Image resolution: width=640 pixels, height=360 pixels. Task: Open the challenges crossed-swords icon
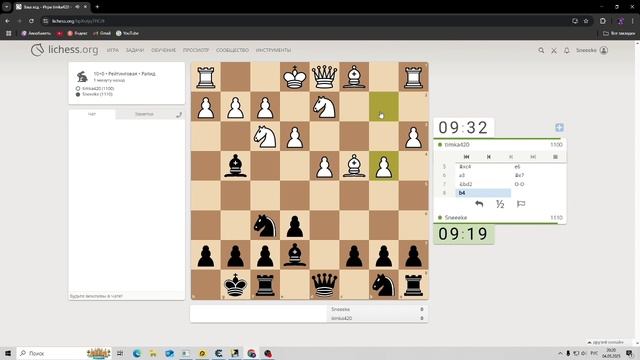click(554, 50)
